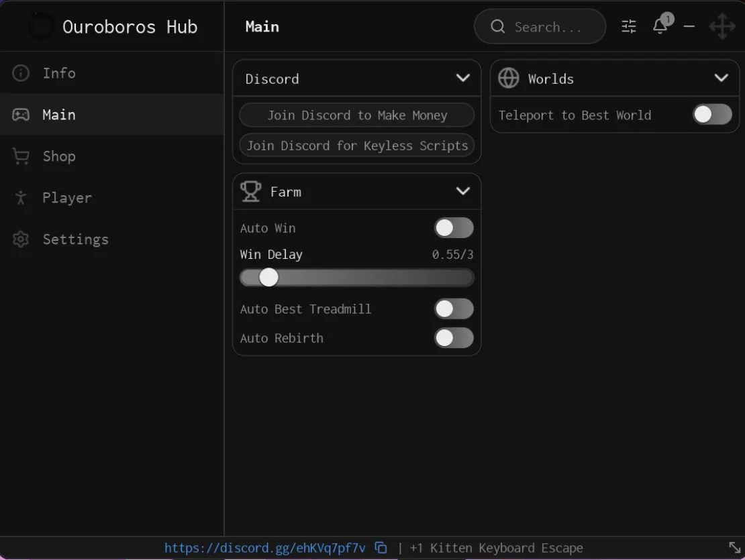The image size is (745, 560).
Task: Click the Settings gear icon
Action: click(x=20, y=239)
